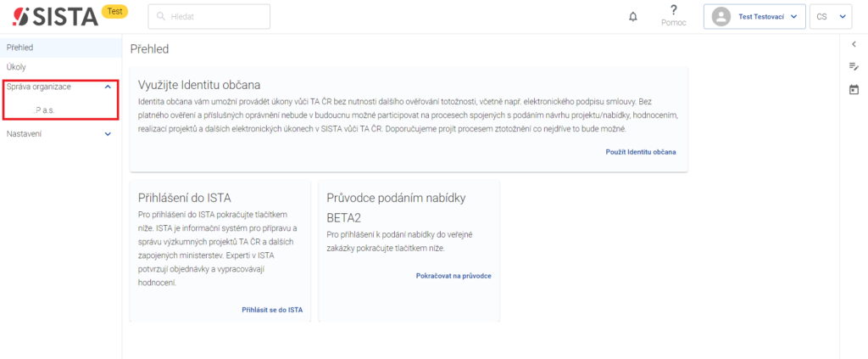The image size is (868, 359).
Task: Open the notifications bell icon
Action: [633, 17]
